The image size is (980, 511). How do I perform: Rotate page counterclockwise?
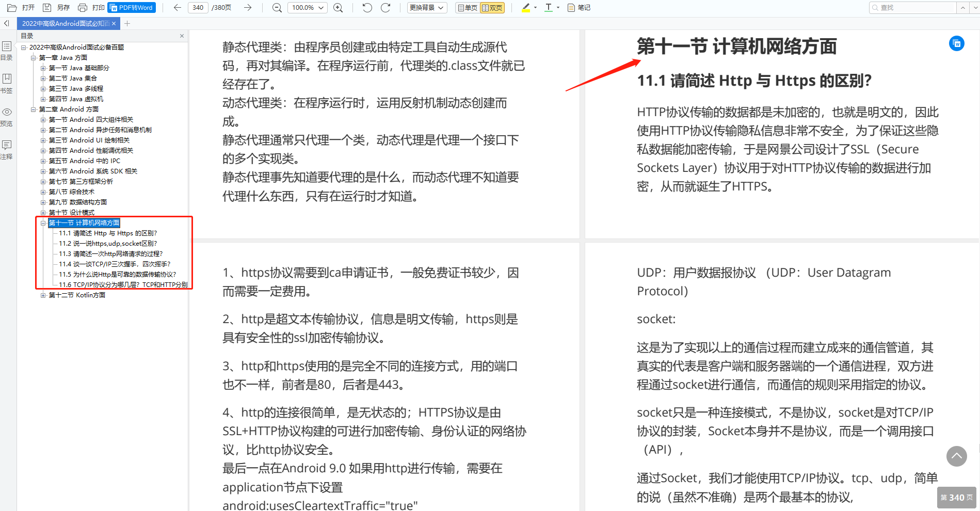(x=367, y=8)
